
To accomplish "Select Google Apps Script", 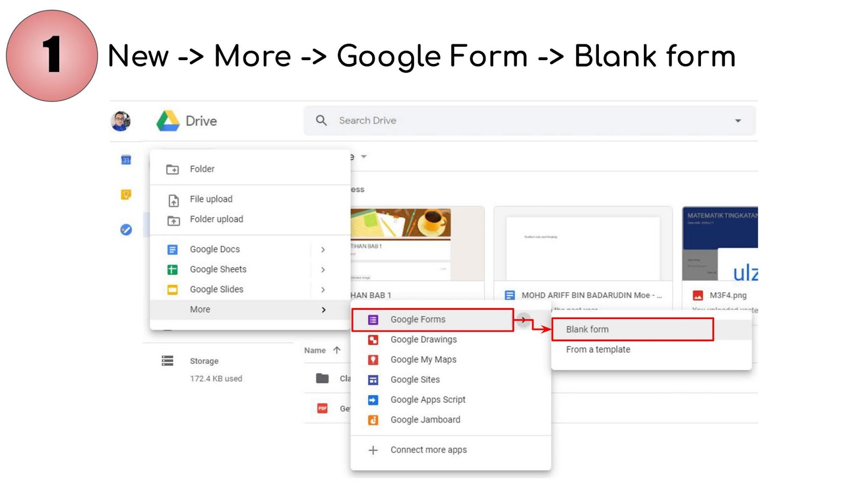I will pos(428,400).
